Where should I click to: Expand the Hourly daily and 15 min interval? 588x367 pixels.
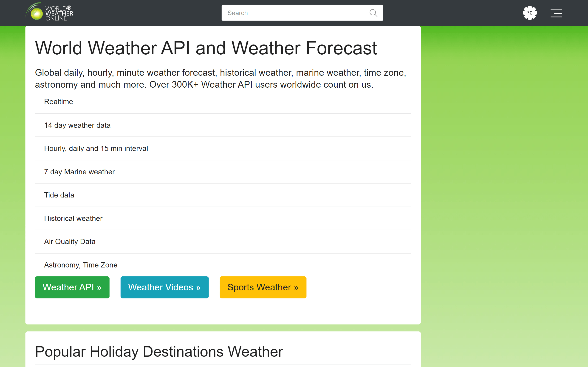point(96,148)
